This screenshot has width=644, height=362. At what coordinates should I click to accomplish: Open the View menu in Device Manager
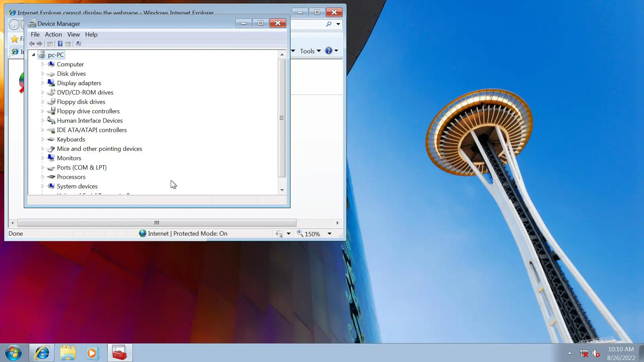click(x=73, y=35)
